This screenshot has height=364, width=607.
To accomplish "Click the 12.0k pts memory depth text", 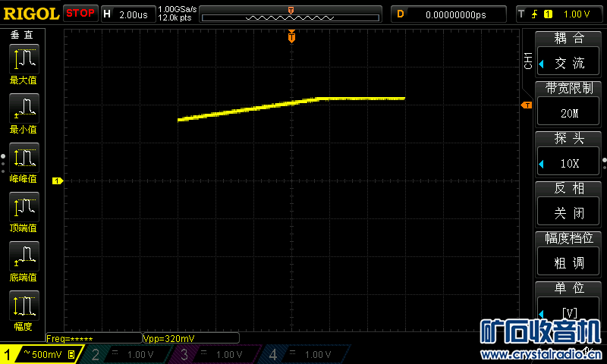I will point(175,17).
